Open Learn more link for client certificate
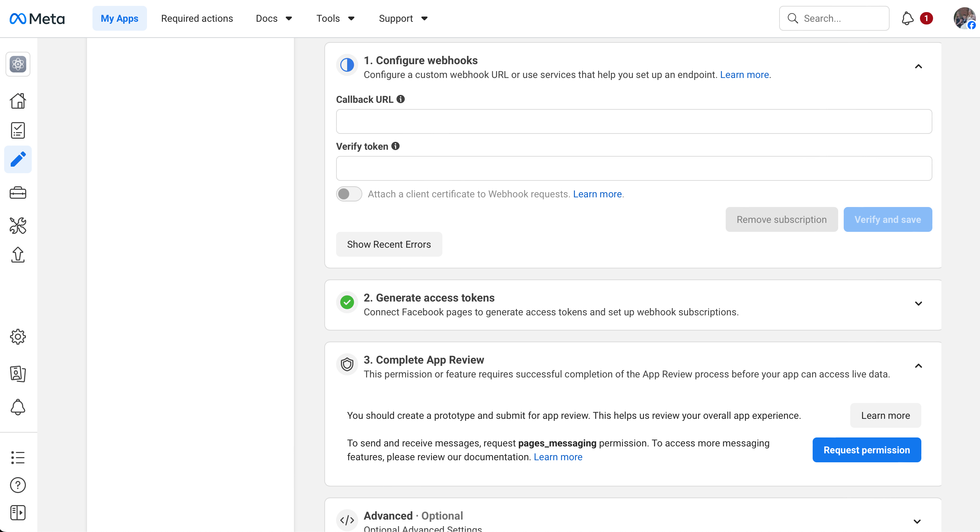Screen dimensions: 980x532 597,194
